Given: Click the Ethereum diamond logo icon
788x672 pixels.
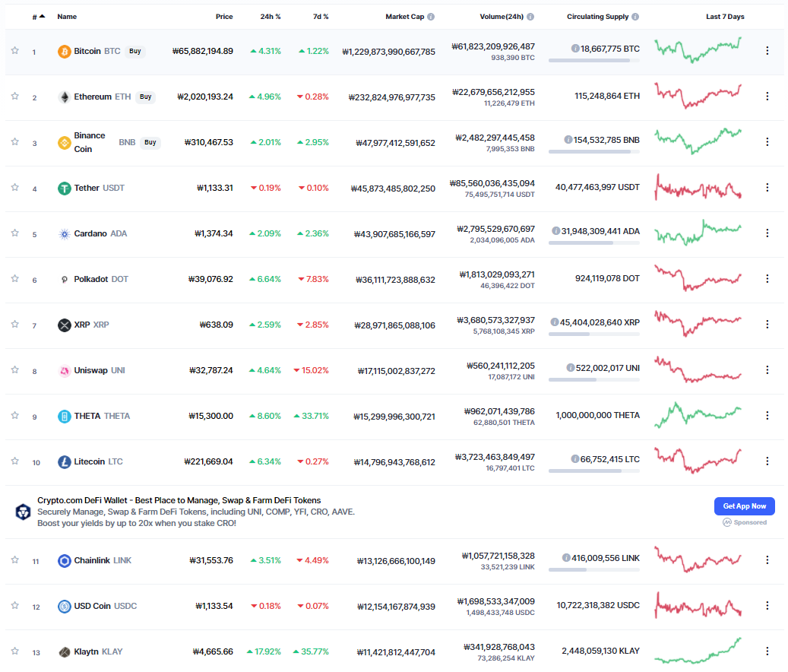Looking at the screenshot, I should pos(65,97).
